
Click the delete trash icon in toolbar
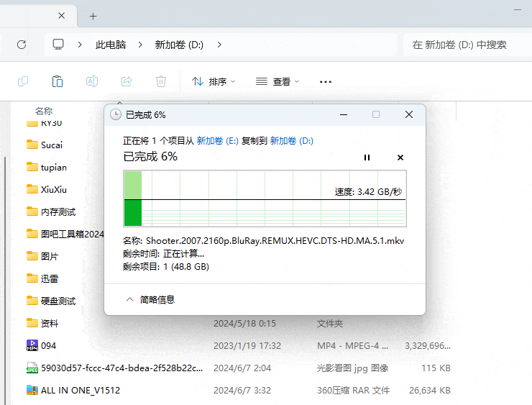161,81
